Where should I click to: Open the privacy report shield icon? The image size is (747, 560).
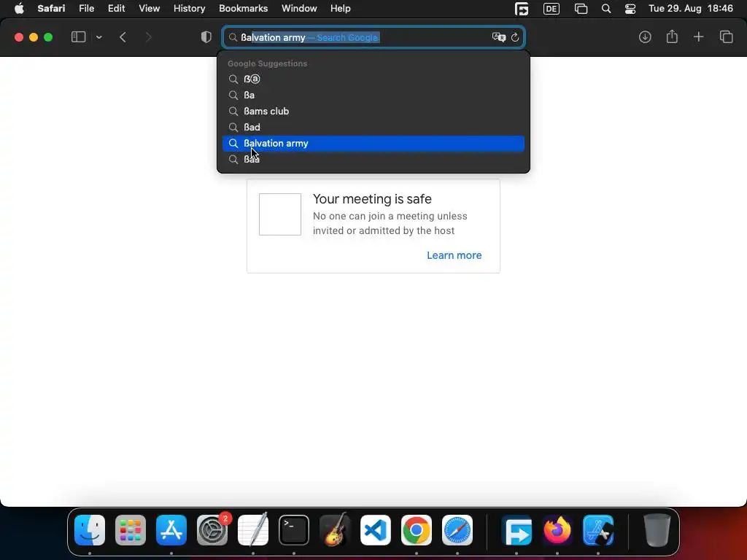pyautogui.click(x=206, y=37)
